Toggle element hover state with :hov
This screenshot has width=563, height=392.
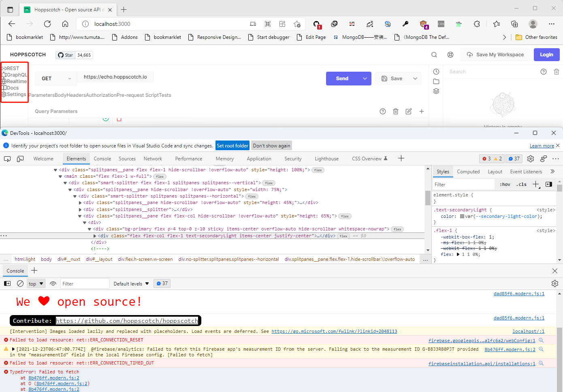[x=505, y=184]
